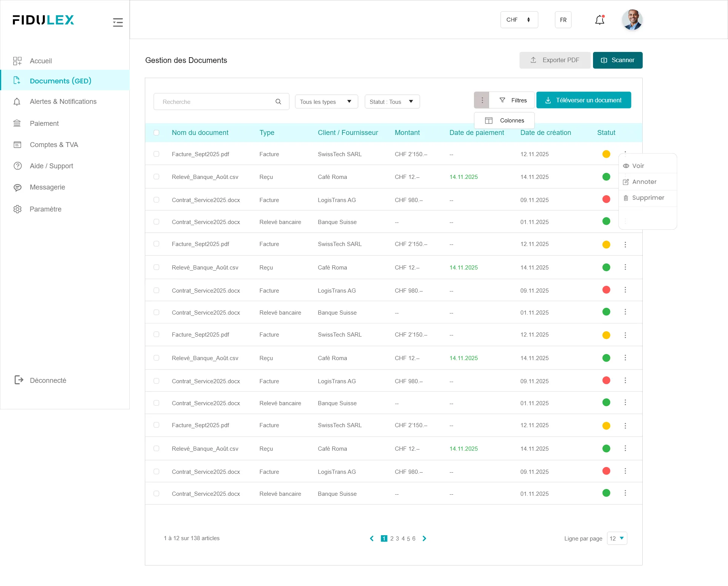Go to previous page arrow in pagination
The height and width of the screenshot is (586, 728).
[x=372, y=538]
